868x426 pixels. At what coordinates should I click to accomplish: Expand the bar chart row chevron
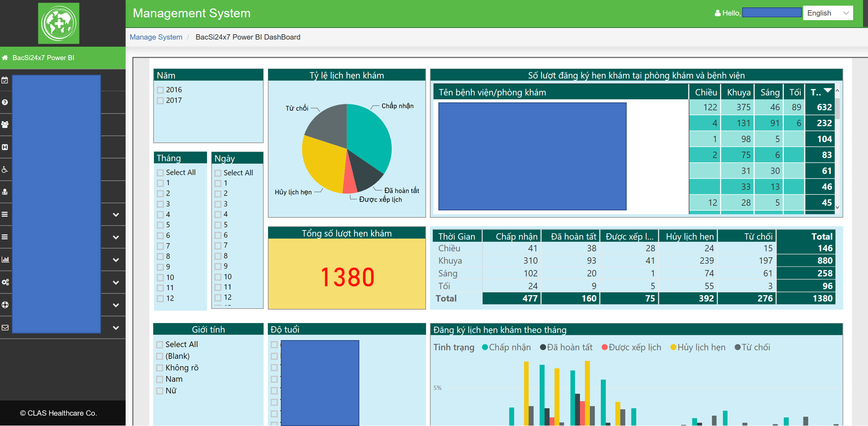[116, 260]
